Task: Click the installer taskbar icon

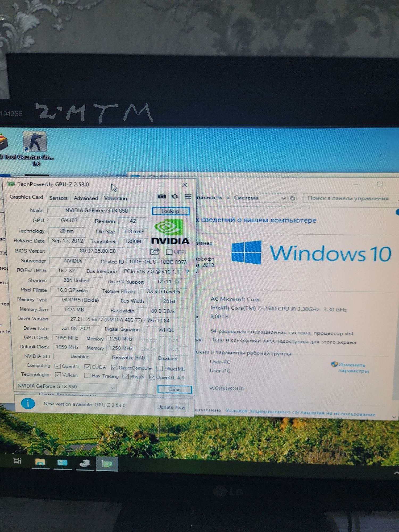Action: click(x=85, y=464)
